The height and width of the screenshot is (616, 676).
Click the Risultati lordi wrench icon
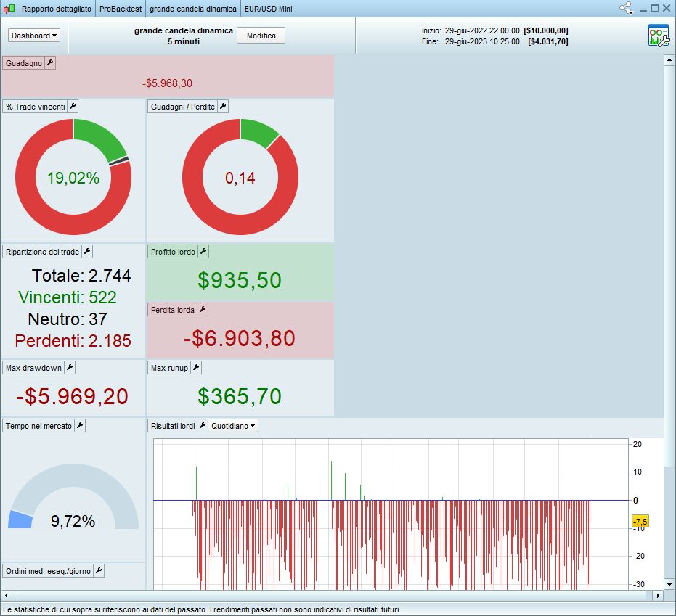[203, 426]
